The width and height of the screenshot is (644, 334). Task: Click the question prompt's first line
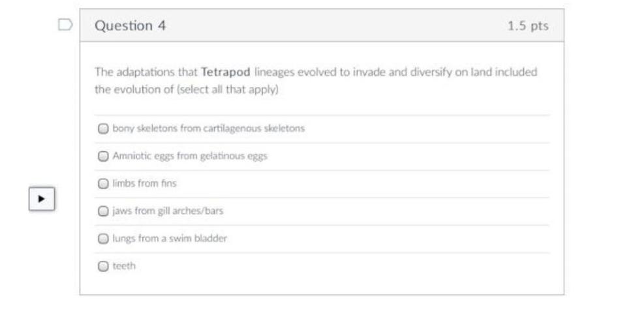click(316, 72)
